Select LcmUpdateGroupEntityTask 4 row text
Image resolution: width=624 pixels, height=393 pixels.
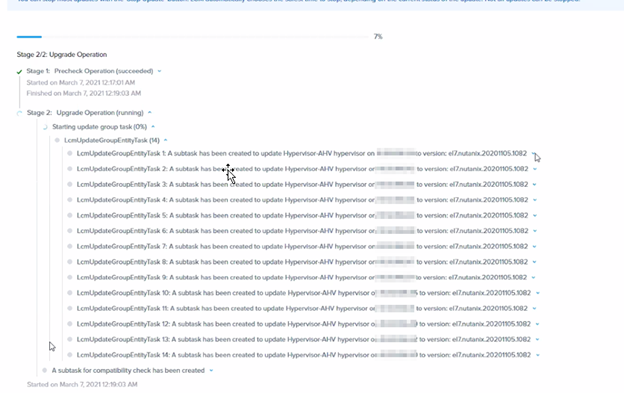pos(302,200)
